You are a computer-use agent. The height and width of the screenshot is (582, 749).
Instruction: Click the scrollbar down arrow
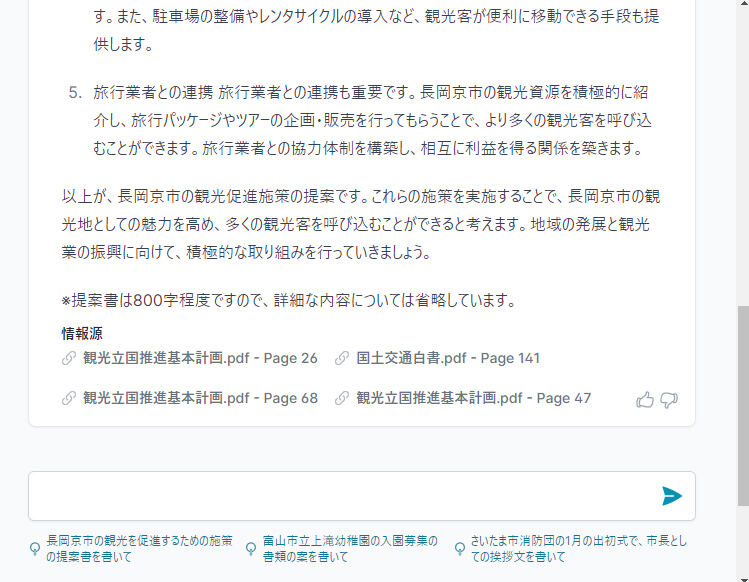click(743, 579)
